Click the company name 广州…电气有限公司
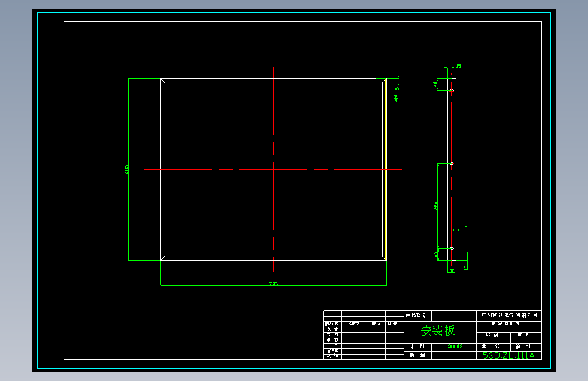The image size is (588, 381). point(509,315)
